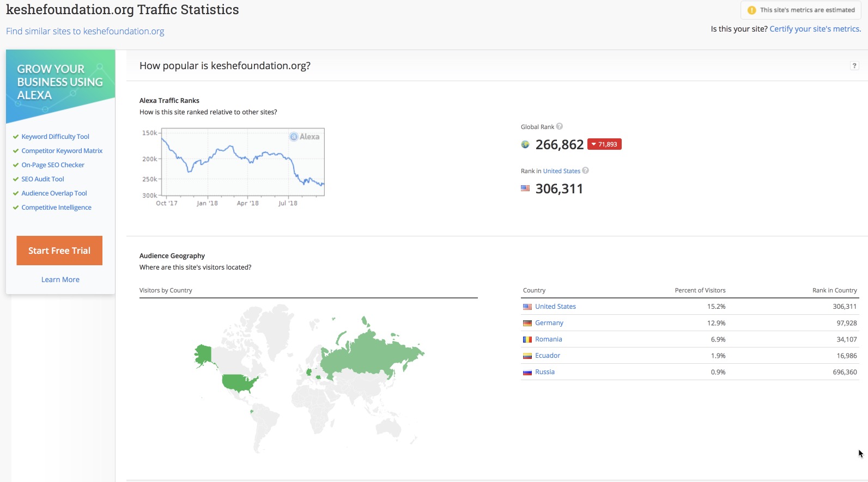Click the Ecuador flag in country table
The image size is (868, 482).
[x=527, y=356]
